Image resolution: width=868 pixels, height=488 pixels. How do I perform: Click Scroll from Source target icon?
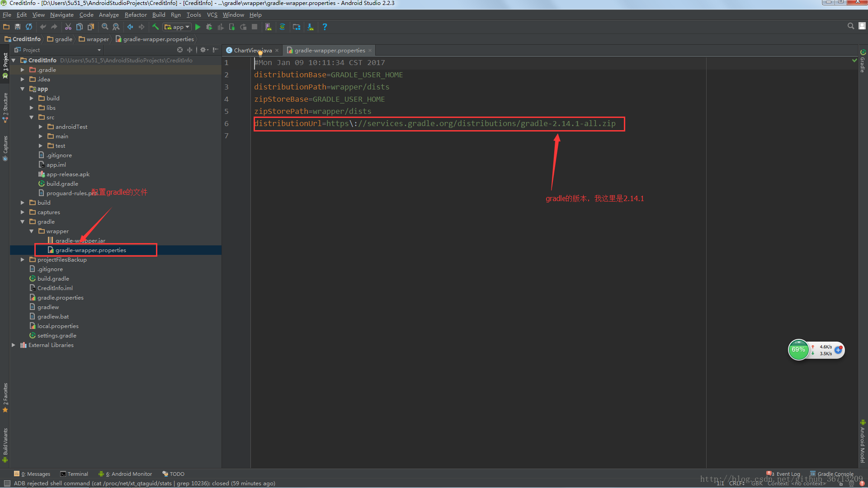click(x=180, y=50)
